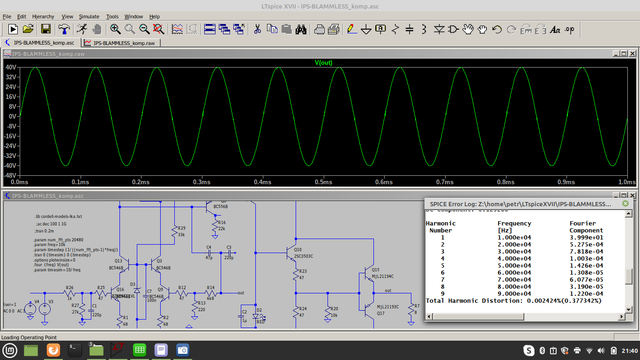Open the Hierarchy menu
This screenshot has height=360, width=640.
(43, 17)
